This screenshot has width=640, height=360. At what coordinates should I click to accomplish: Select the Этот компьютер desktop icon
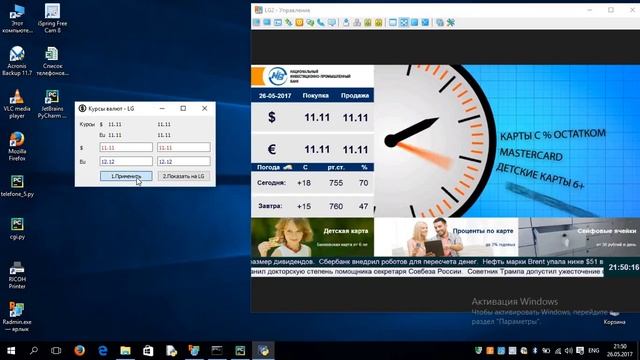pos(17,18)
